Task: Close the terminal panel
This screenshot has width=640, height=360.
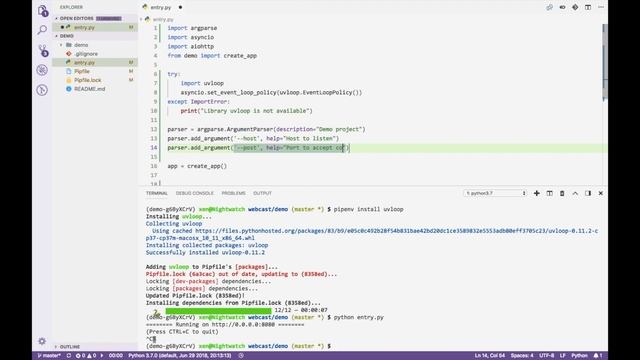Action: 601,193
